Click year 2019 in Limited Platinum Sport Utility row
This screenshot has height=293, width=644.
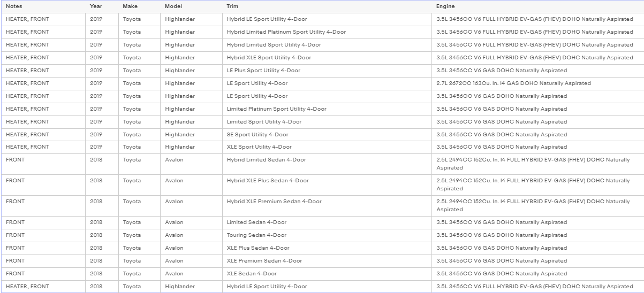coord(96,109)
